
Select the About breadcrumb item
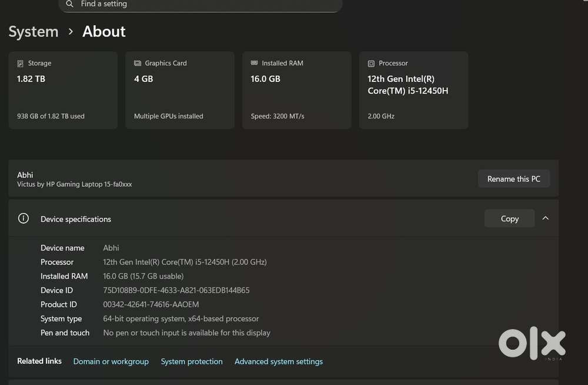point(103,31)
